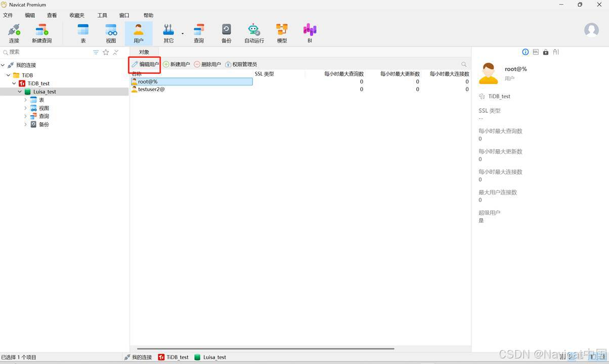Collapse the 我的连接 tree node arrow
This screenshot has height=364, width=609.
pyautogui.click(x=3, y=65)
